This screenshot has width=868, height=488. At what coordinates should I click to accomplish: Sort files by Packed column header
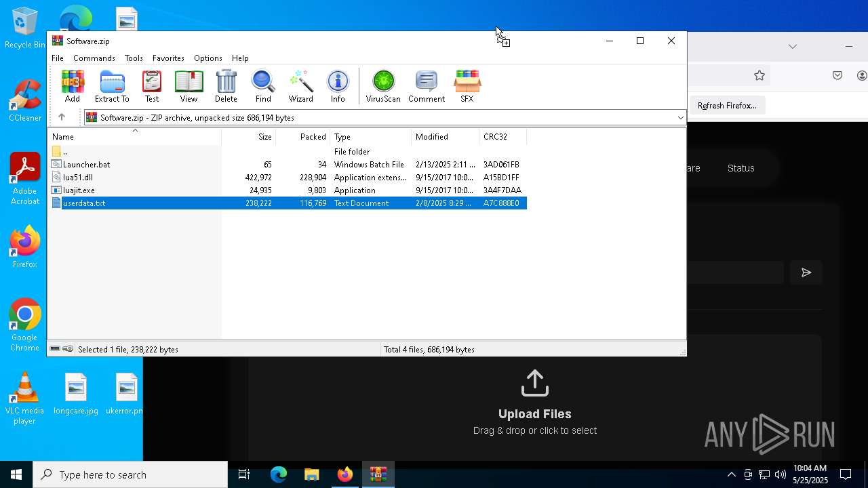[x=303, y=136]
